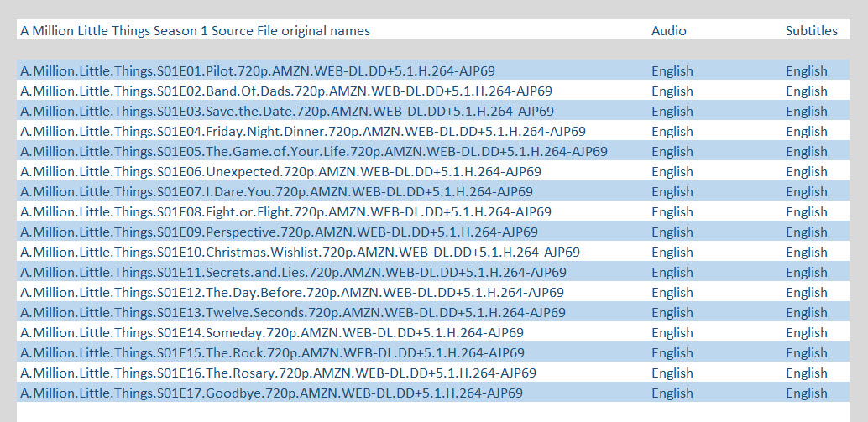Click the Audio 'English' cell for S01E11 Secrets.and.Lies
The width and height of the screenshot is (868, 422).
tap(672, 273)
